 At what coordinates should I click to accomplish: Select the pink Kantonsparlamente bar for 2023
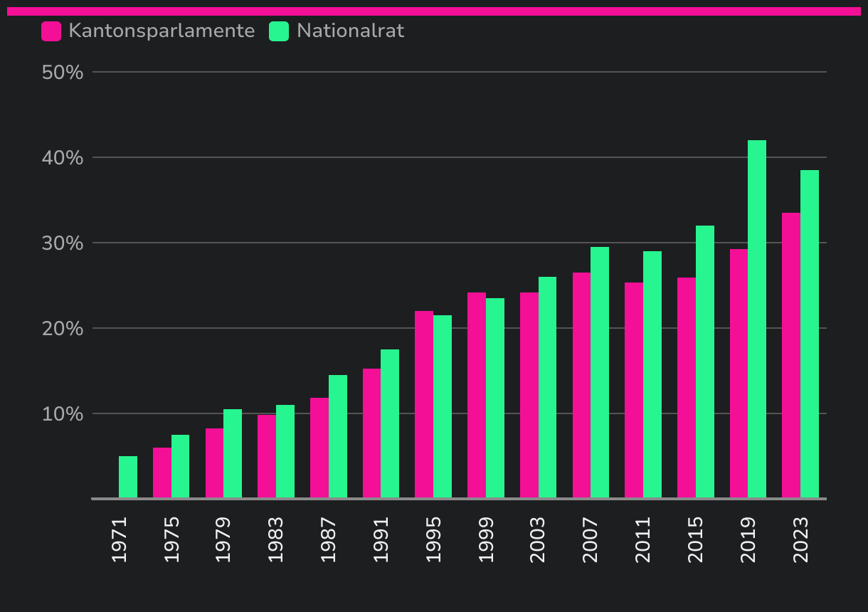click(791, 356)
